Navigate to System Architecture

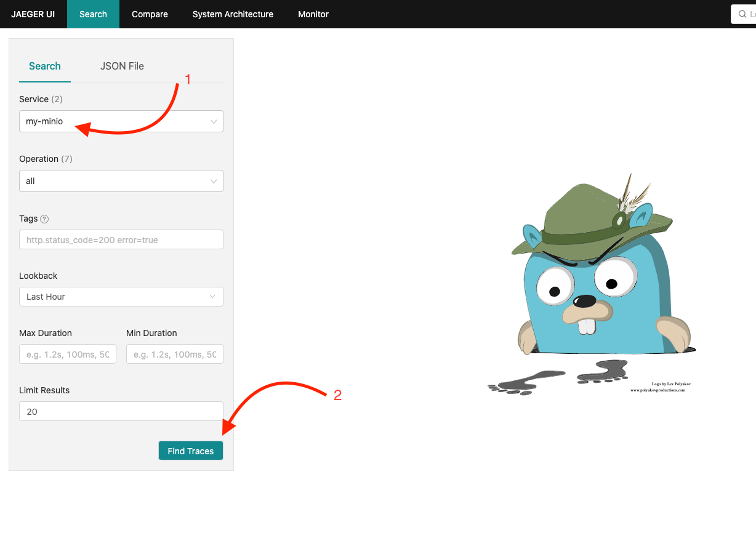(x=233, y=14)
